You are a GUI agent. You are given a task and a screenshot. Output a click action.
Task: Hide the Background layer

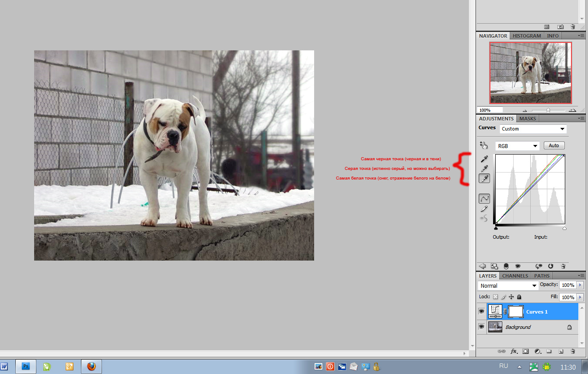tap(481, 327)
